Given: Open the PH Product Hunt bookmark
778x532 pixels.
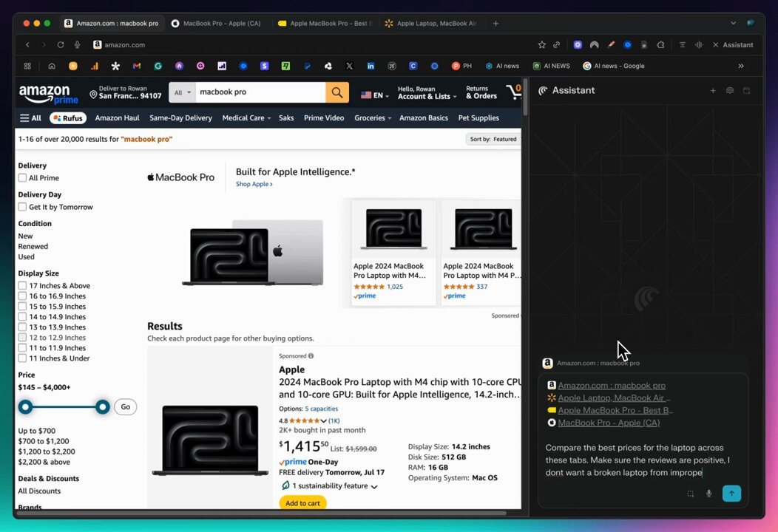Looking at the screenshot, I should [461, 66].
